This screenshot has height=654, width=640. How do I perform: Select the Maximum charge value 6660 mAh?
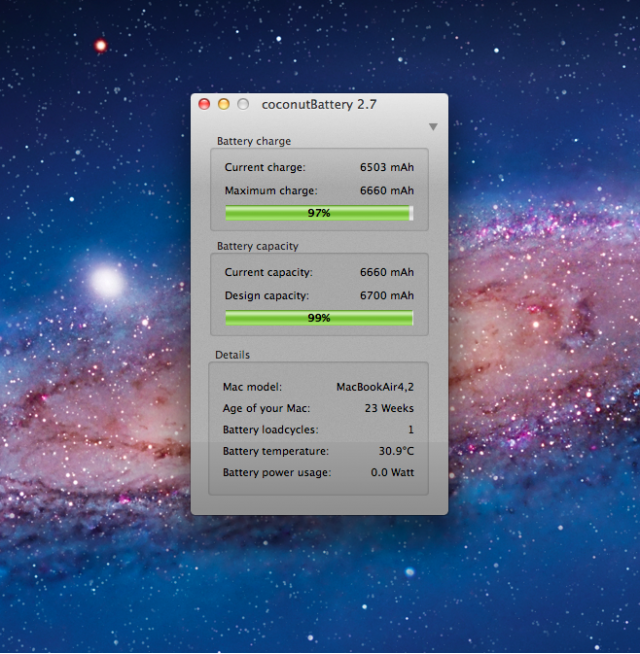coord(387,191)
